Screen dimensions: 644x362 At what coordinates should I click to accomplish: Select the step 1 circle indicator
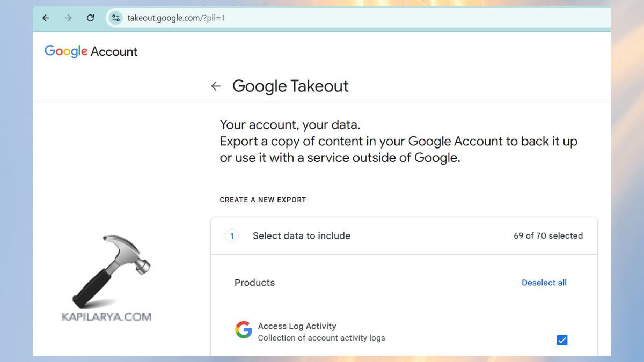231,236
